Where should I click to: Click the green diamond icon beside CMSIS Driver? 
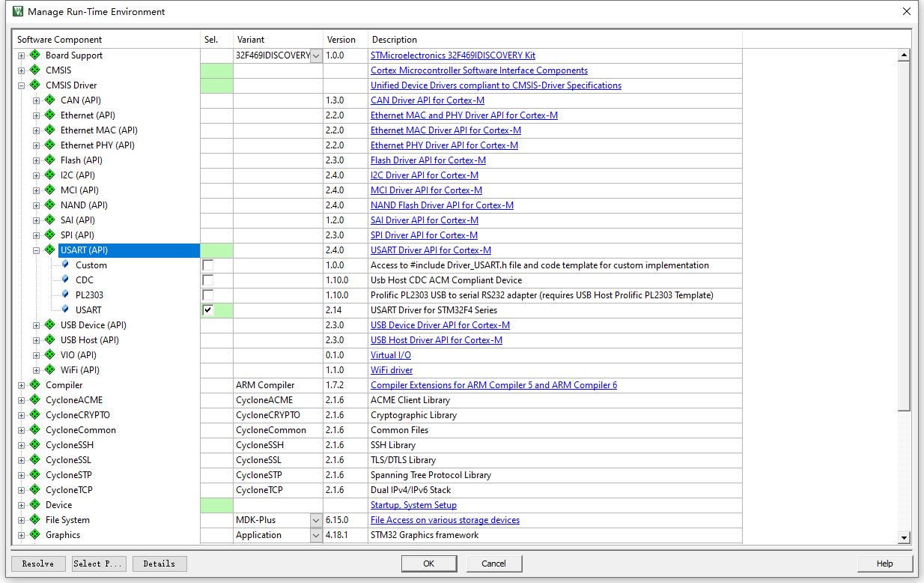(34, 85)
